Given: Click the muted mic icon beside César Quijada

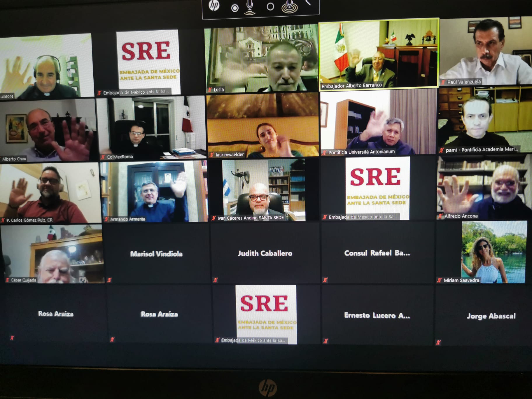Looking at the screenshot, I should pyautogui.click(x=7, y=280).
